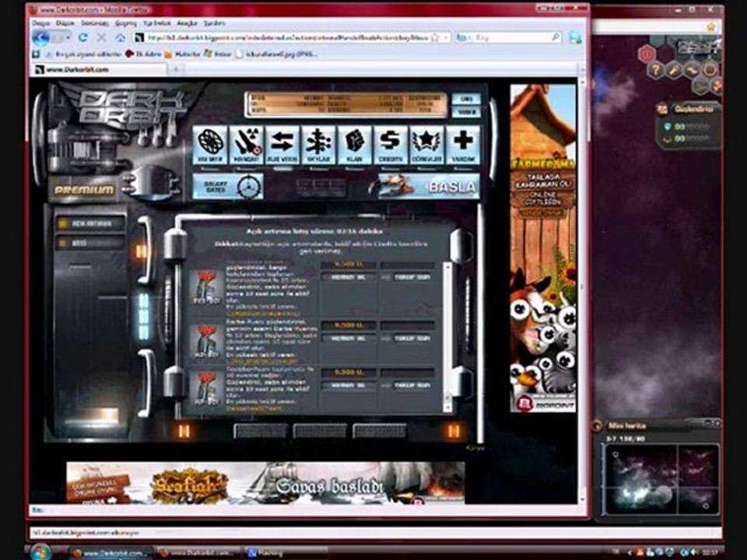
Task: Open the Klan fist icon
Action: [355, 145]
